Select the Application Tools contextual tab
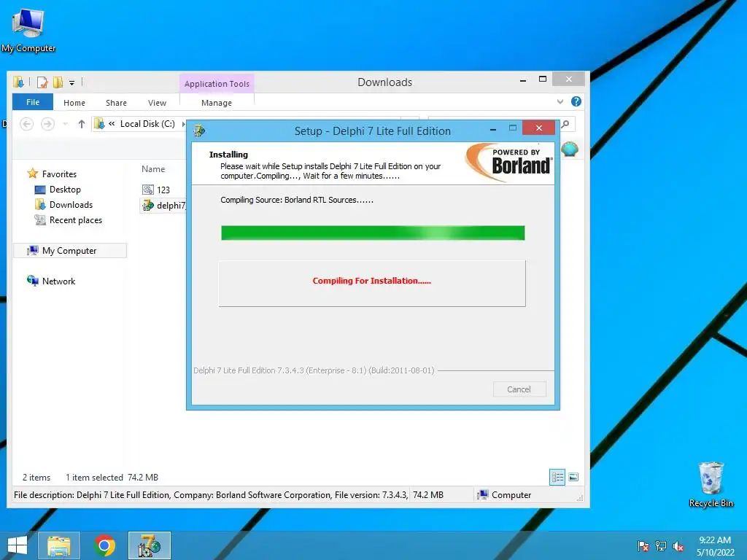The height and width of the screenshot is (560, 747). [217, 84]
